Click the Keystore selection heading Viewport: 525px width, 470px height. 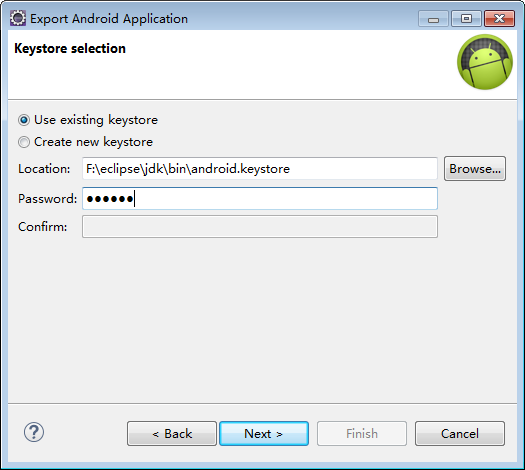coord(70,49)
